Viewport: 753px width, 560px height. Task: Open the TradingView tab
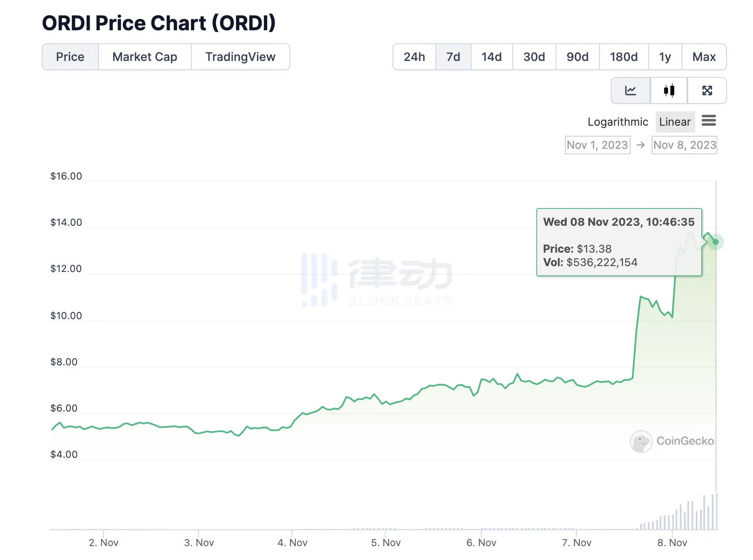pyautogui.click(x=240, y=57)
